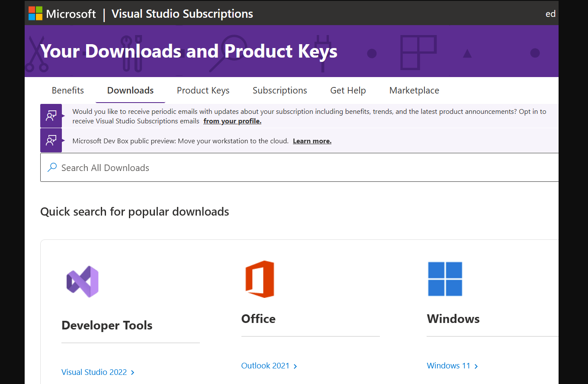This screenshot has height=384, width=588.
Task: Open the Subscriptions tab
Action: click(280, 90)
